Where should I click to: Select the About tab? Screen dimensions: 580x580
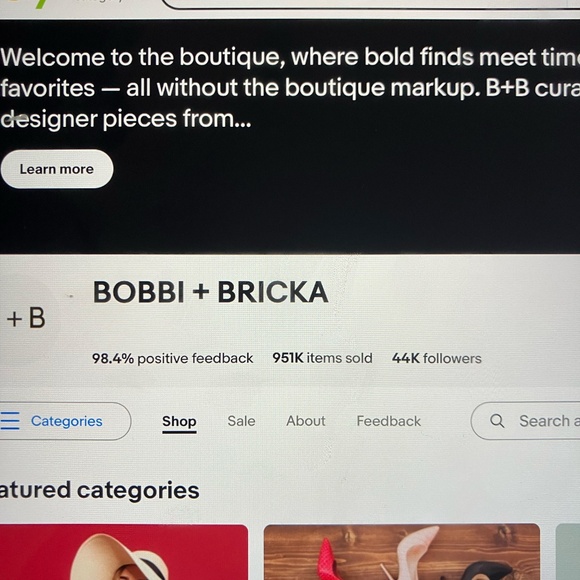click(x=306, y=421)
